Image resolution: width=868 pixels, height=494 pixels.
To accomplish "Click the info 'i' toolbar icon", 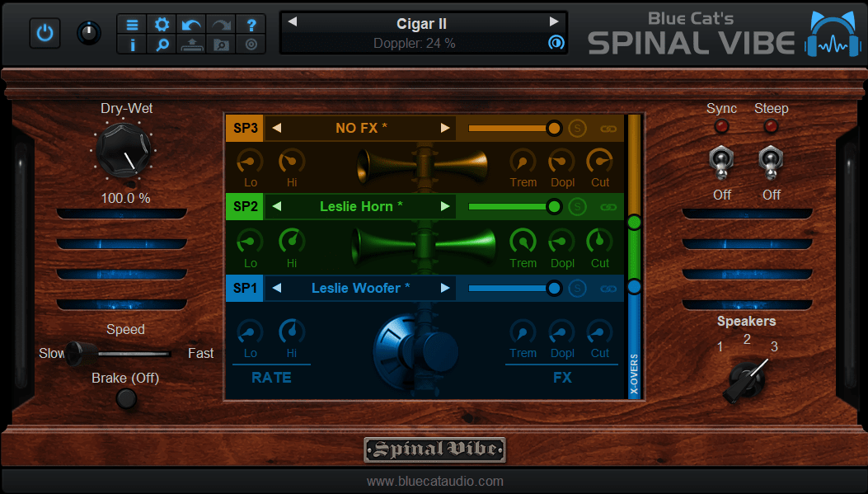I will pos(132,45).
